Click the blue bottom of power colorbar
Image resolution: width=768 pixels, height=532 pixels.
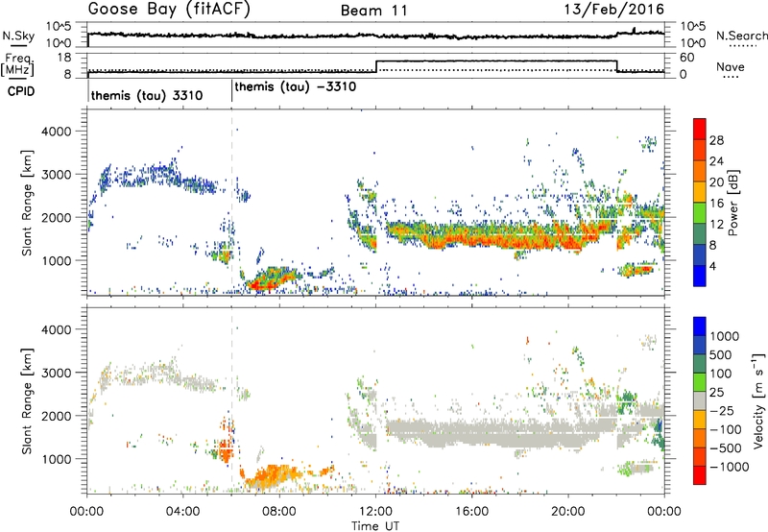pos(700,276)
